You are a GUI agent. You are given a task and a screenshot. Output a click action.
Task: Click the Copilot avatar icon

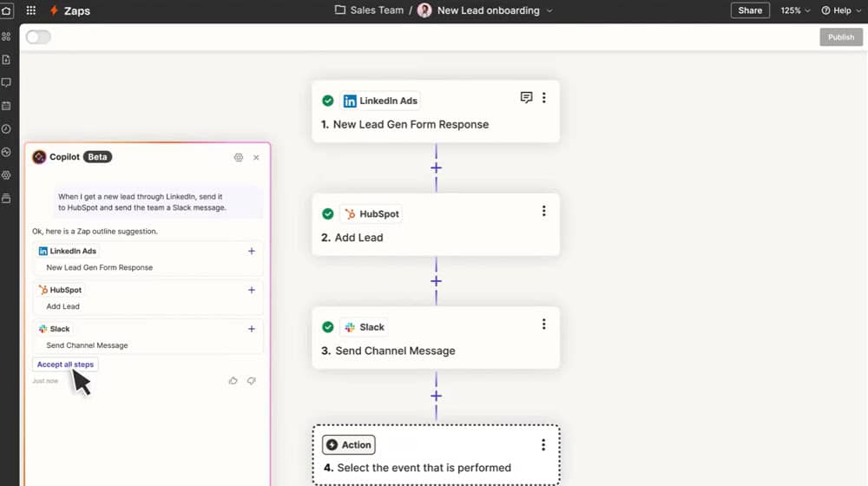[x=39, y=157]
